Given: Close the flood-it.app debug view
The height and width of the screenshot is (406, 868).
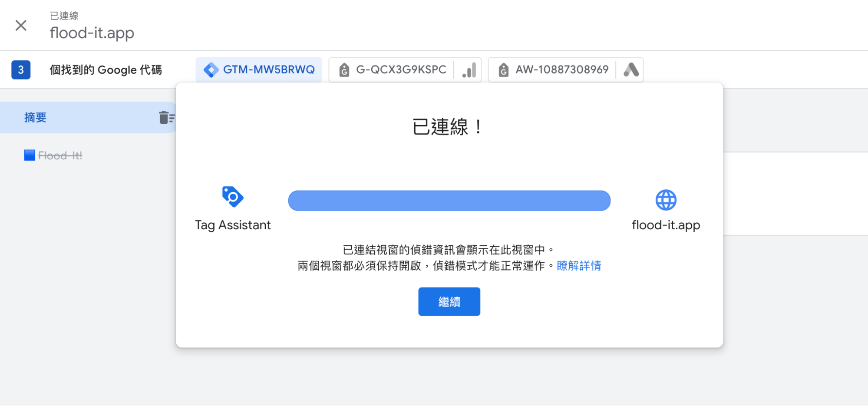Looking at the screenshot, I should [20, 25].
